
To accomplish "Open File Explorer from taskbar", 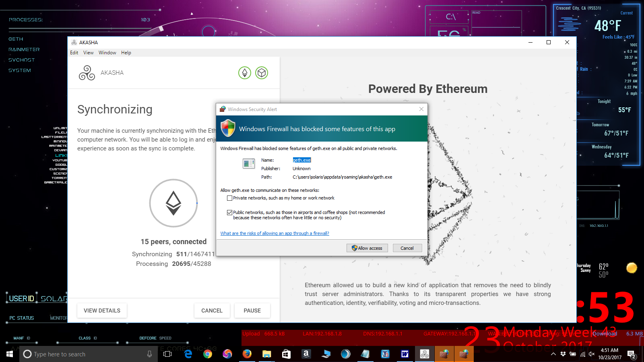I will pos(267,354).
